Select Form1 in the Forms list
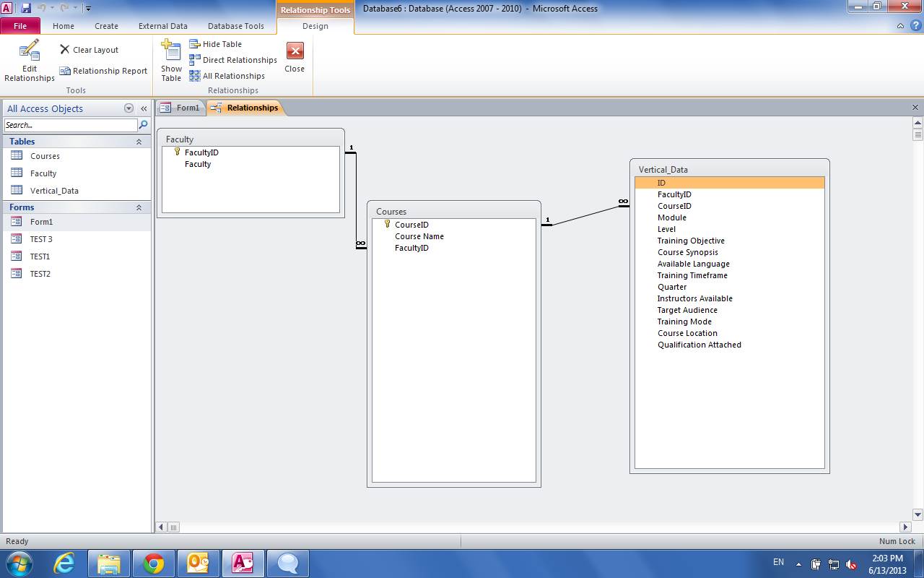 pyautogui.click(x=77, y=222)
